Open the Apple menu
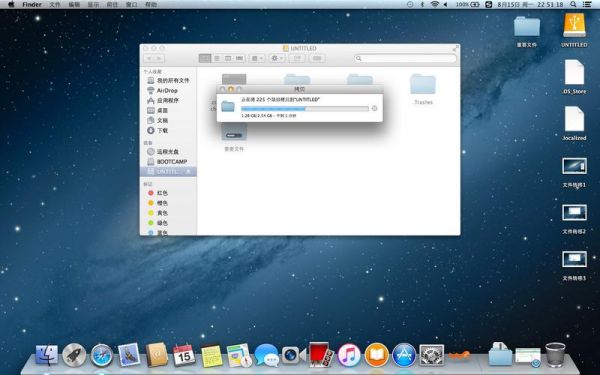 tap(11, 5)
